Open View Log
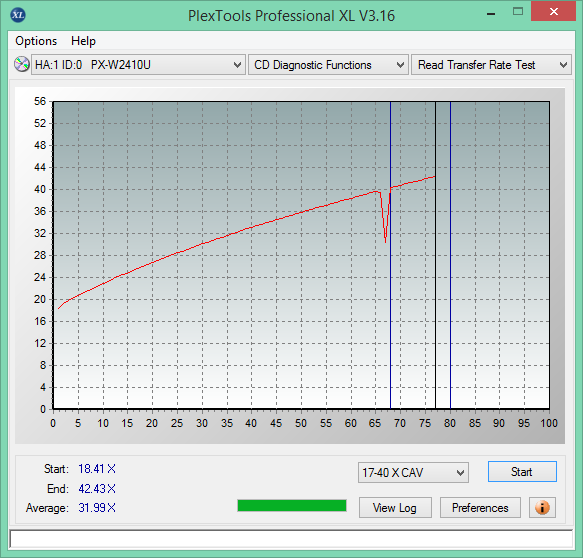 (x=395, y=507)
